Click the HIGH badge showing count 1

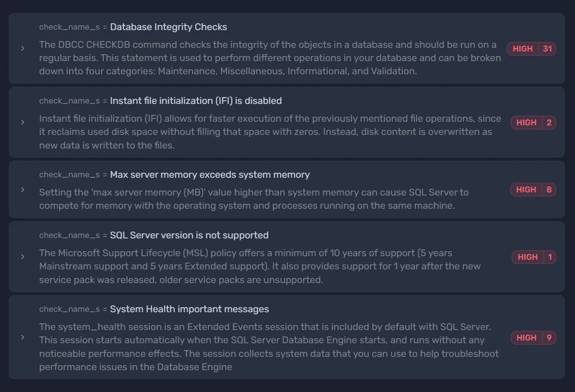tap(534, 257)
